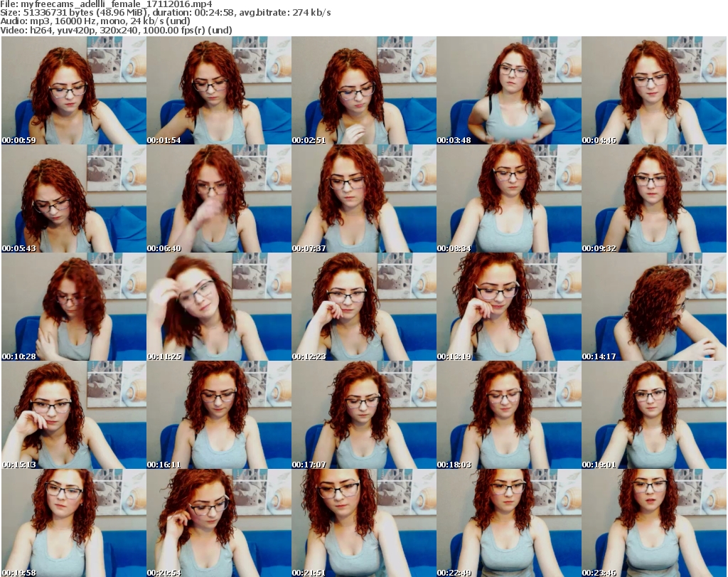Select the thumbnail stamped 00:09:32
The height and width of the screenshot is (577, 728).
click(654, 198)
